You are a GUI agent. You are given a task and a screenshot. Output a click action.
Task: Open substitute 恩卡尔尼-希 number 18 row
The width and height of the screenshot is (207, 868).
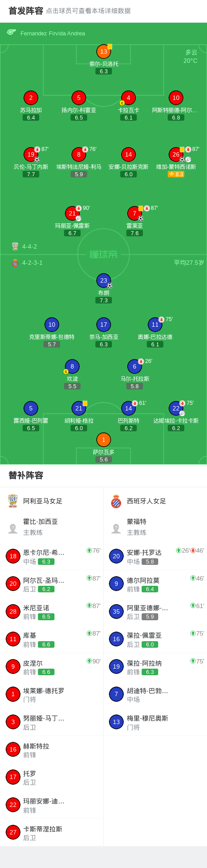[51, 556]
